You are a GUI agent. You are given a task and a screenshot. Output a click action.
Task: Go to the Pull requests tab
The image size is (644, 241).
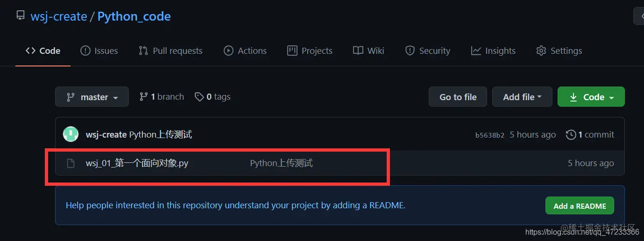click(x=170, y=51)
